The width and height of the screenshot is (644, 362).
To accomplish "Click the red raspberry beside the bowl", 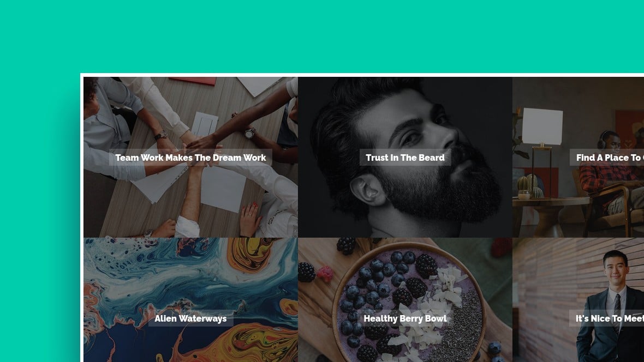I will [325, 274].
